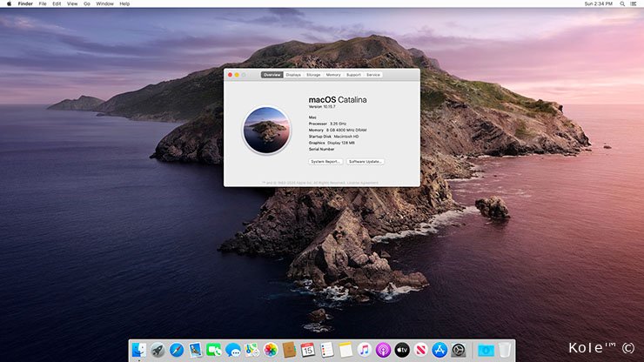The image size is (644, 362).
Task: Open the Window menu in menu bar
Action: click(x=104, y=4)
